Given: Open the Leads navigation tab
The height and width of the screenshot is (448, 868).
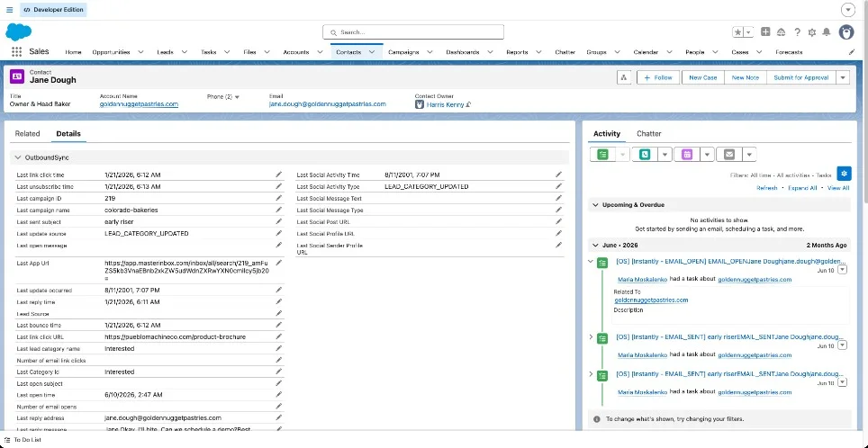Looking at the screenshot, I should pyautogui.click(x=165, y=52).
